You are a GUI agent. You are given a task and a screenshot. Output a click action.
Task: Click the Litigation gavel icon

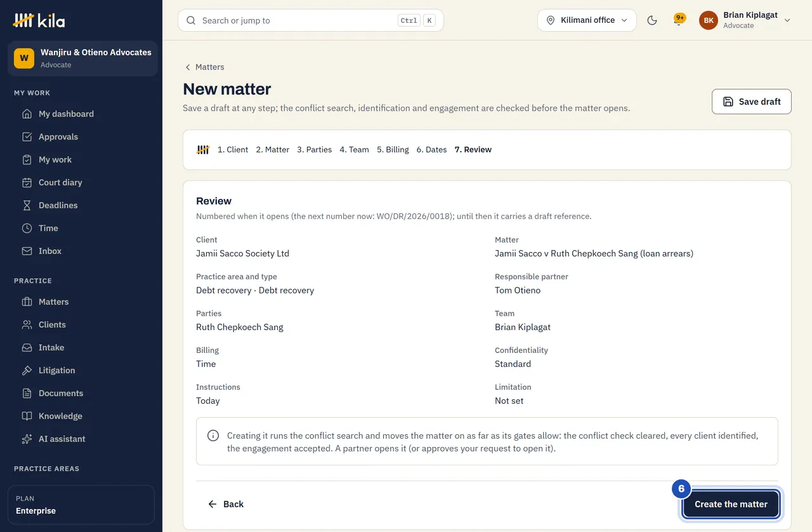tap(27, 371)
